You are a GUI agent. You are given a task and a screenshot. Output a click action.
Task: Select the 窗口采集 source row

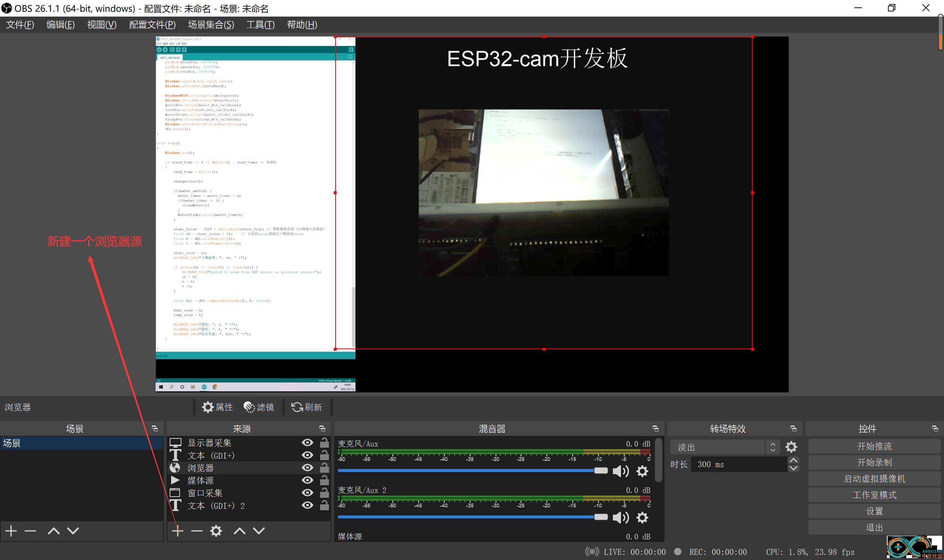pyautogui.click(x=249, y=493)
